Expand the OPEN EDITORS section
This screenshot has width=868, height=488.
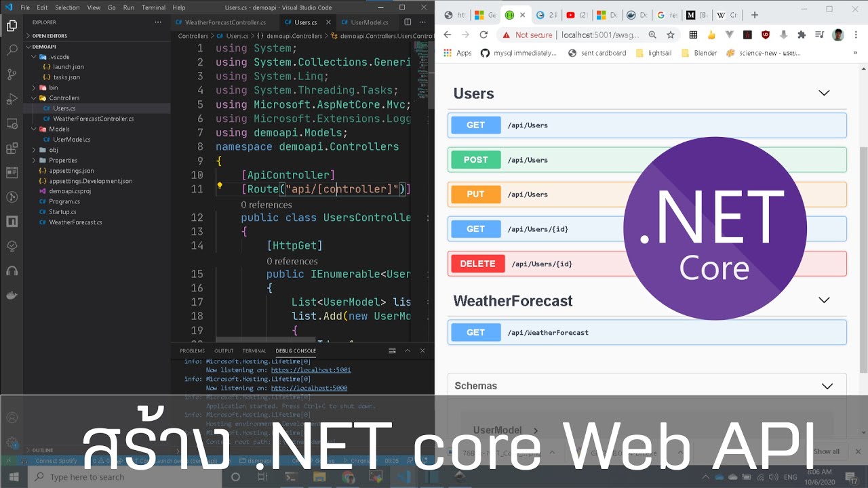pos(50,35)
